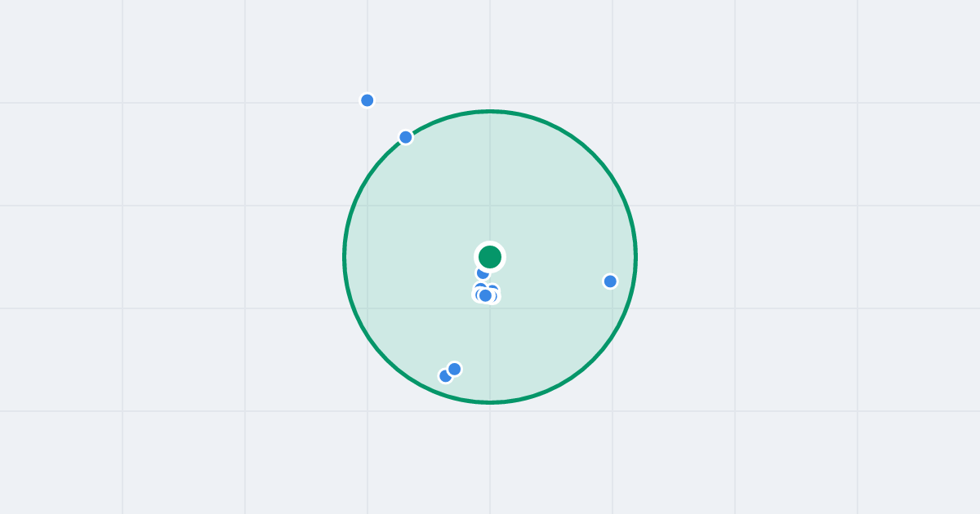Select the blue dot partly under the green marker

point(483,273)
